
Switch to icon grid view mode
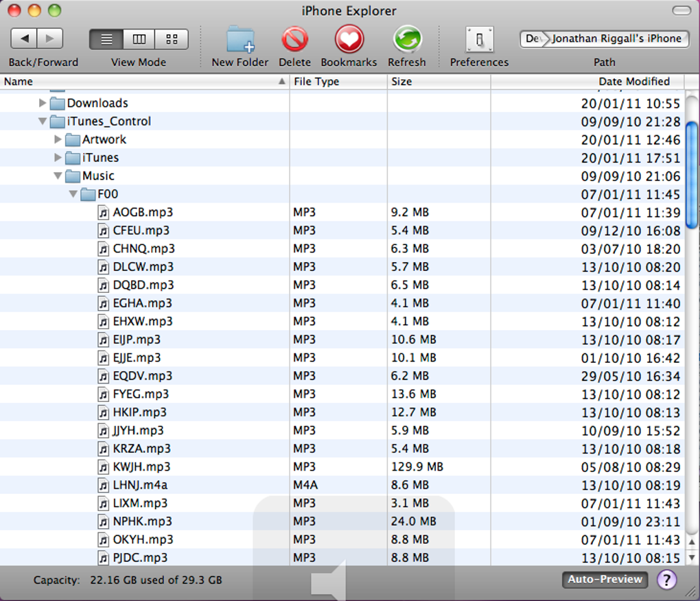click(x=172, y=39)
